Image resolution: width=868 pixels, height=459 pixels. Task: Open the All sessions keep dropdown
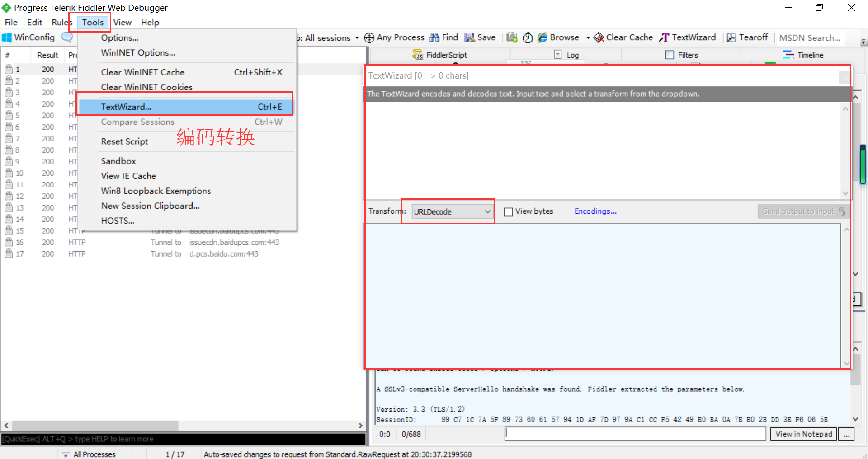357,38
